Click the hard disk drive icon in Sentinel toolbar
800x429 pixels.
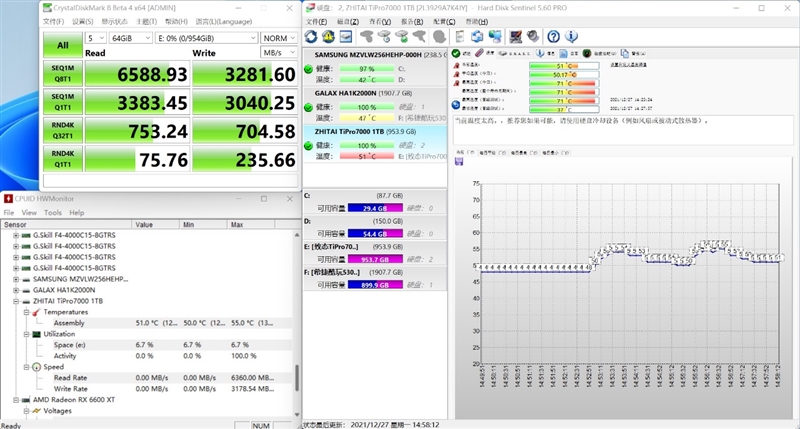tap(346, 37)
